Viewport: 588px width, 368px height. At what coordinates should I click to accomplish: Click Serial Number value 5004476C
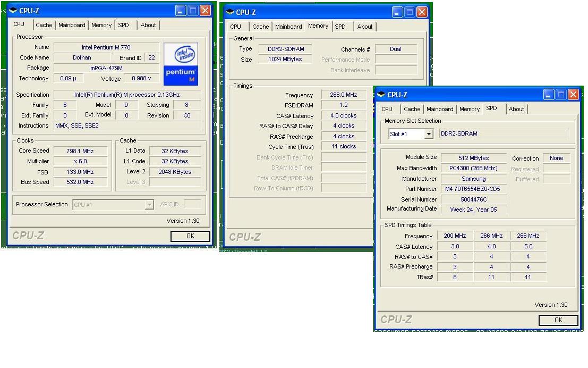474,199
